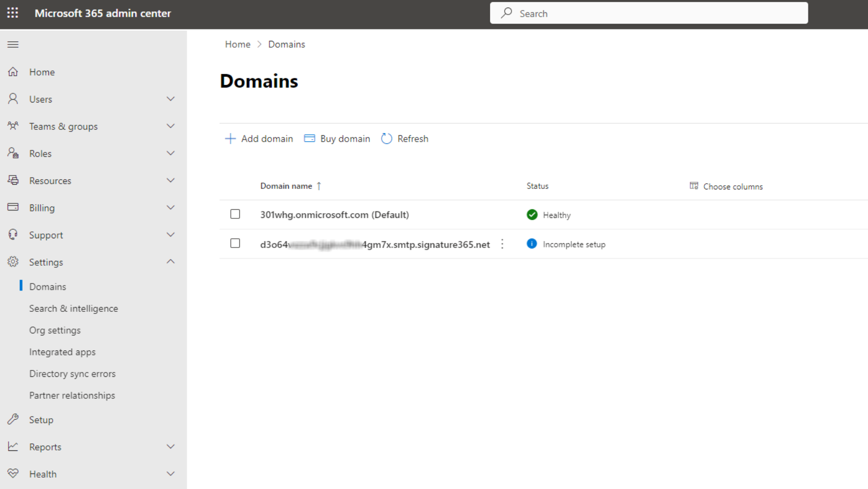Open the three-dot menu for signature365.net domain
The height and width of the screenshot is (489, 868).
pyautogui.click(x=502, y=244)
